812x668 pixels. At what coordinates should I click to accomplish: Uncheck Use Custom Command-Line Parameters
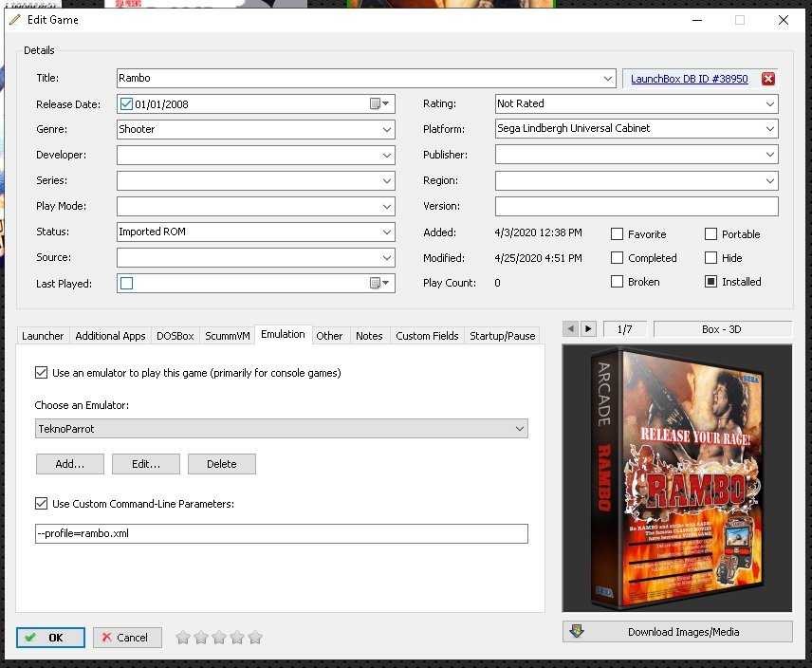click(41, 503)
